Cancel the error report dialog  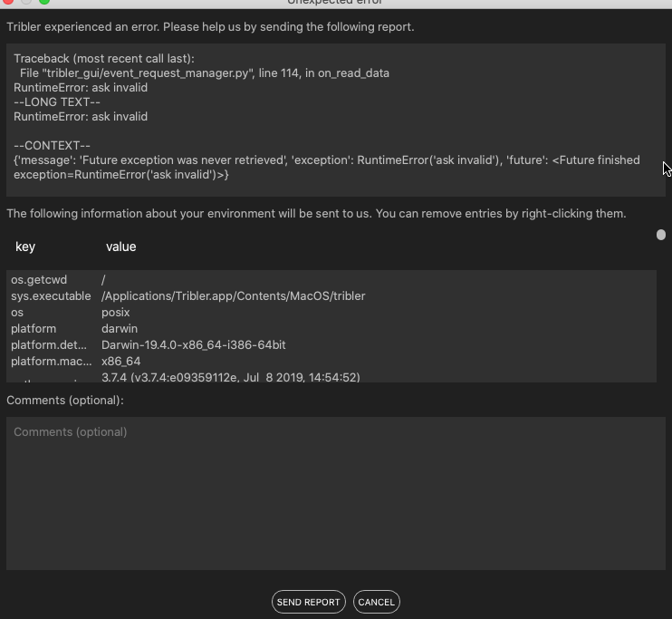click(x=376, y=602)
